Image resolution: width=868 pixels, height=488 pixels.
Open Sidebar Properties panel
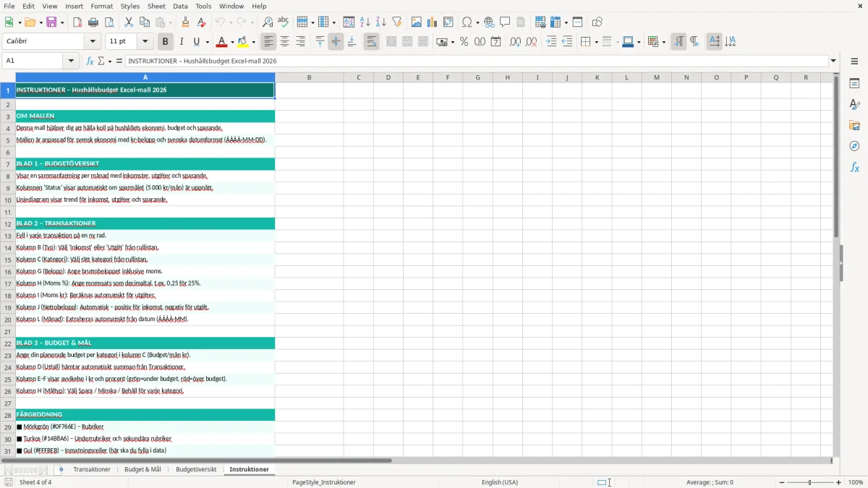click(x=855, y=84)
